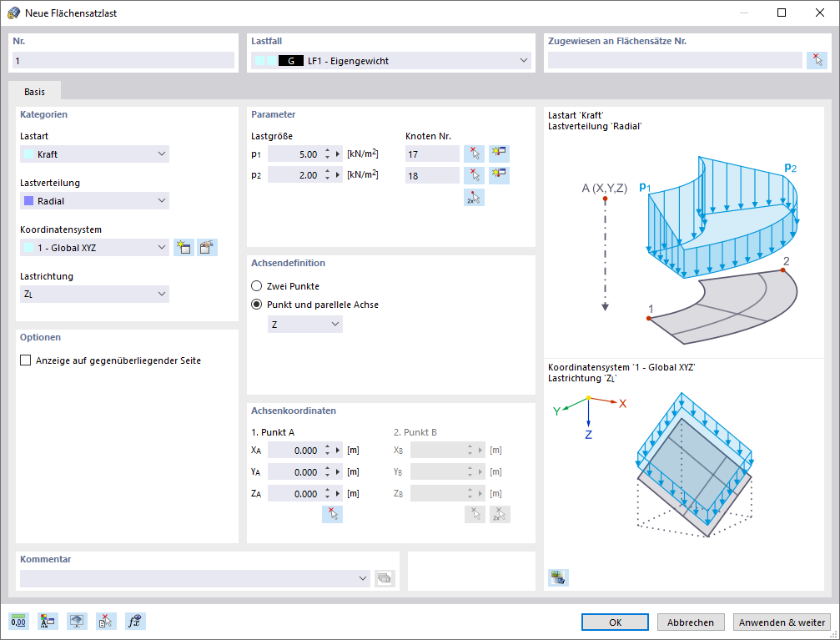Click 'Anwenden & weiter' button

tap(782, 622)
